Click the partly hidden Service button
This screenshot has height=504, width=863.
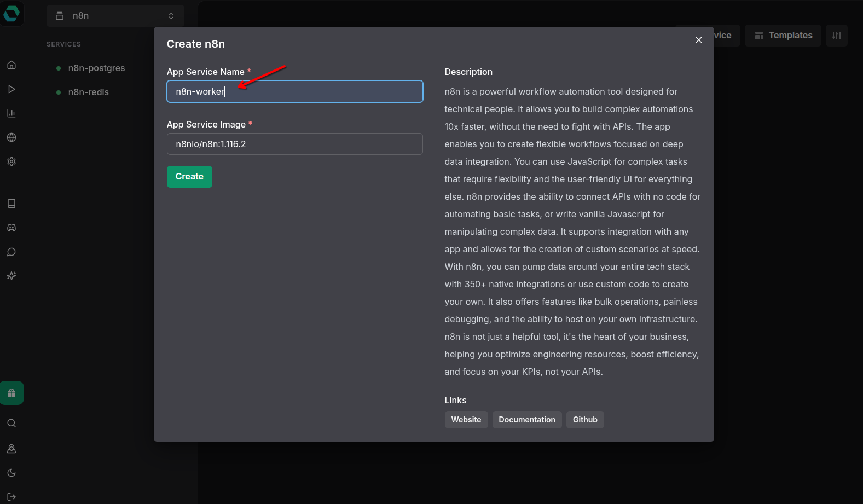pyautogui.click(x=727, y=36)
